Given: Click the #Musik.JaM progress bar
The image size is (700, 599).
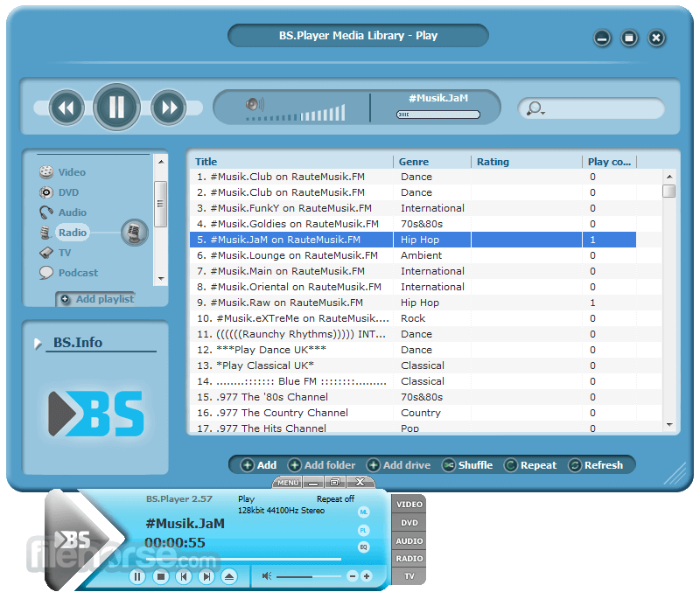Looking at the screenshot, I should pos(438,115).
